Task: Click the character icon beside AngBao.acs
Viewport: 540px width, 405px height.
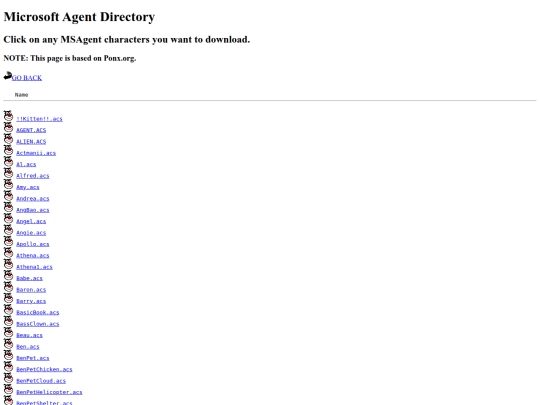Action: pos(8,207)
